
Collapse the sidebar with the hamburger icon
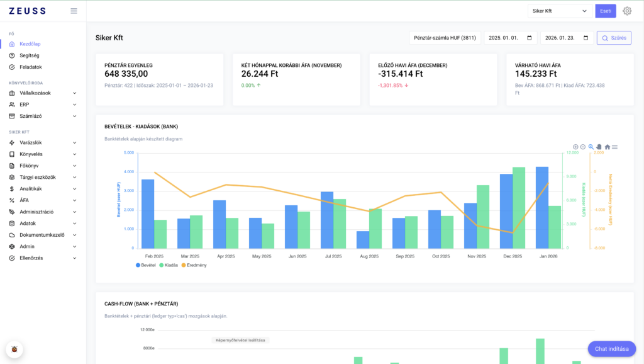[x=74, y=11]
